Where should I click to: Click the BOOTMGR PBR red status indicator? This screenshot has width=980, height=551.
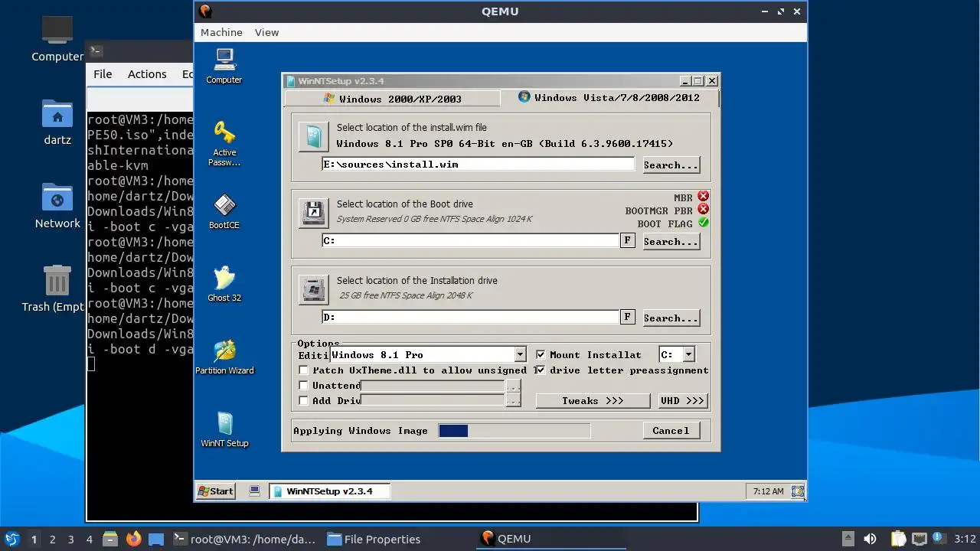pyautogui.click(x=703, y=210)
